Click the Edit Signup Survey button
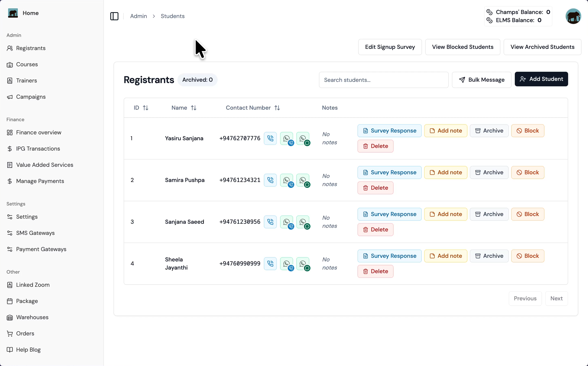 [390, 47]
